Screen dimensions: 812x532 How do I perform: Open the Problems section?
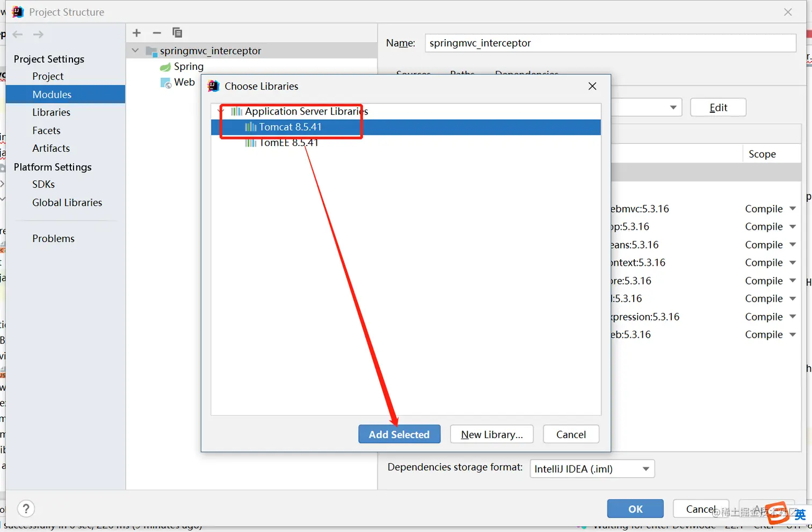pyautogui.click(x=53, y=238)
